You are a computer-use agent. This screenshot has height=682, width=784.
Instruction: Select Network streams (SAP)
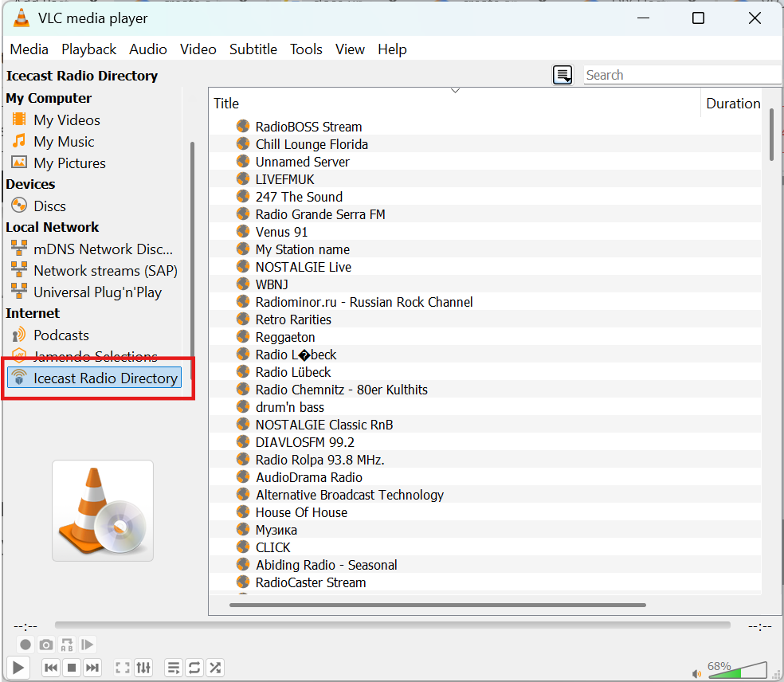(x=105, y=271)
